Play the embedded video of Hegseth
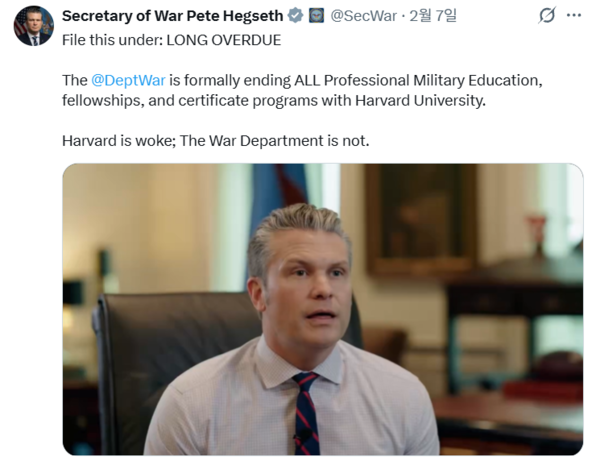Screen dimensions: 600x457 (323, 309)
